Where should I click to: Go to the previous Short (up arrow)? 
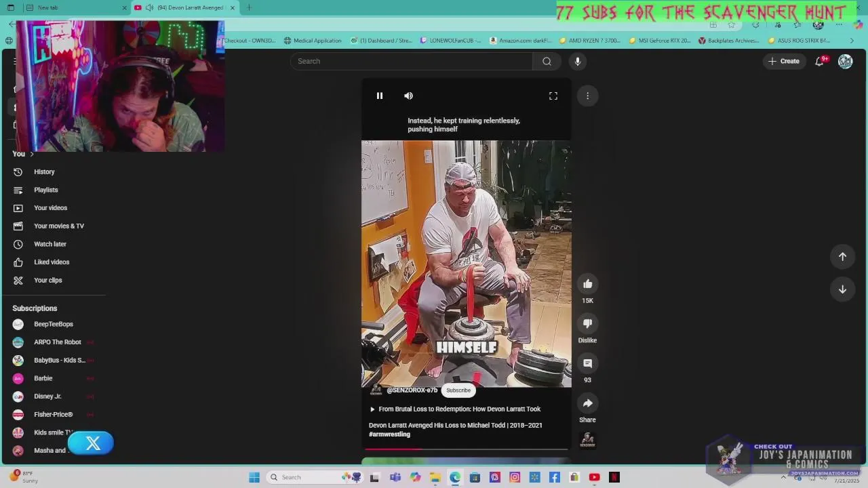coord(842,256)
